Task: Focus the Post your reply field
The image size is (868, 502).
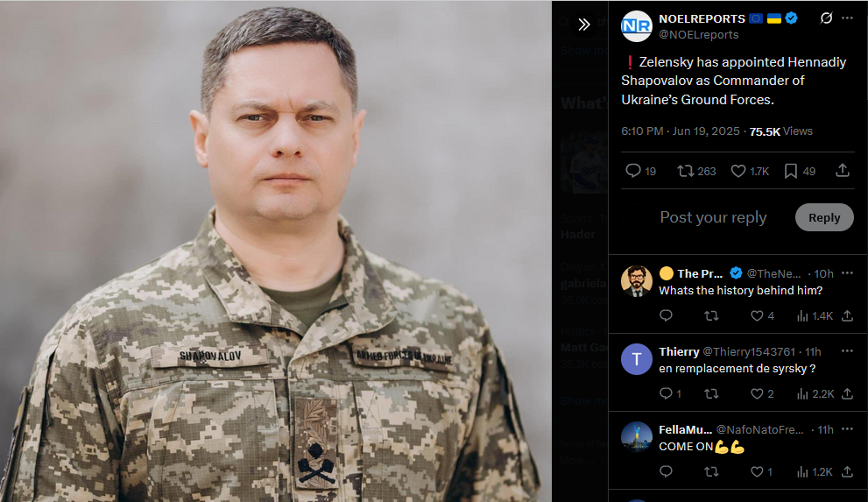Action: point(713,217)
